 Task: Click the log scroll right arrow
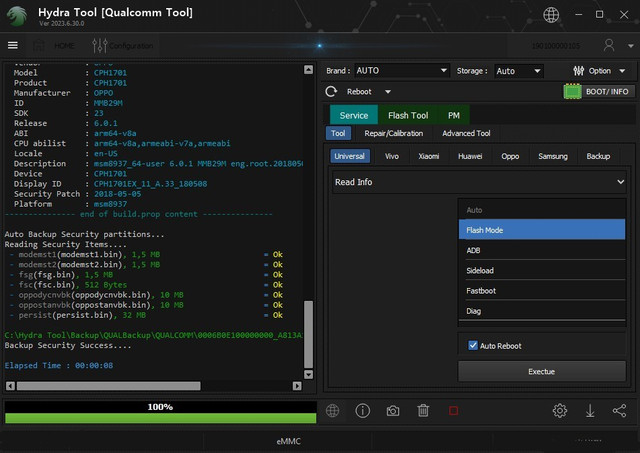[x=297, y=386]
